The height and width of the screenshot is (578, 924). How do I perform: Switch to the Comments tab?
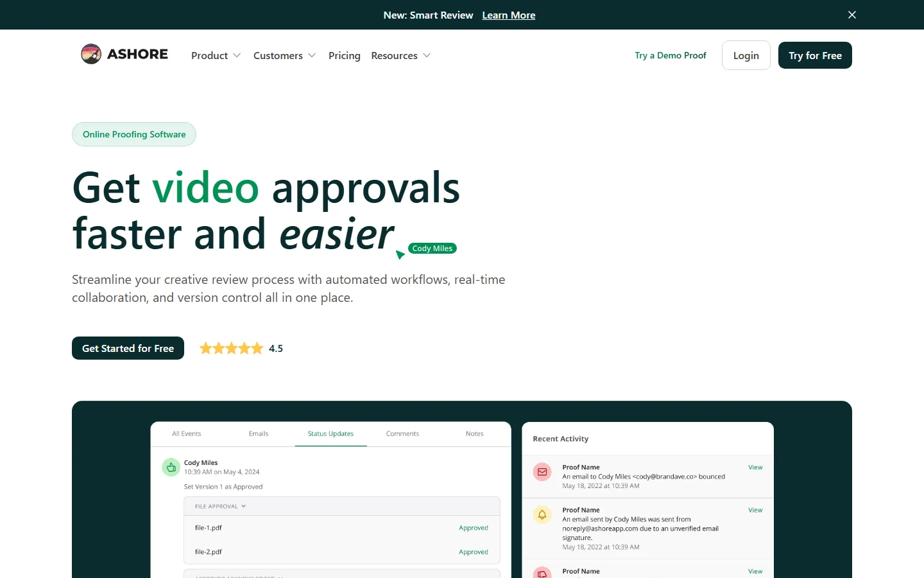(402, 433)
